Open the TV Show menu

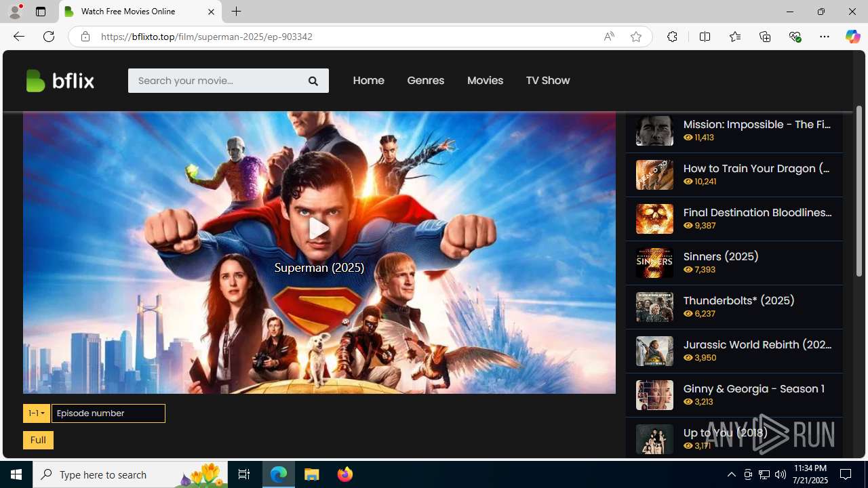(x=547, y=81)
